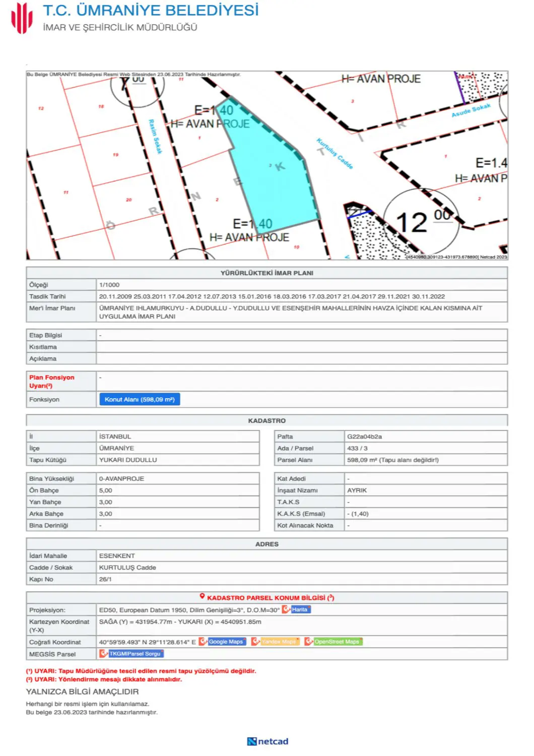Select the İSTANBUL value in the İl row

tap(115, 436)
